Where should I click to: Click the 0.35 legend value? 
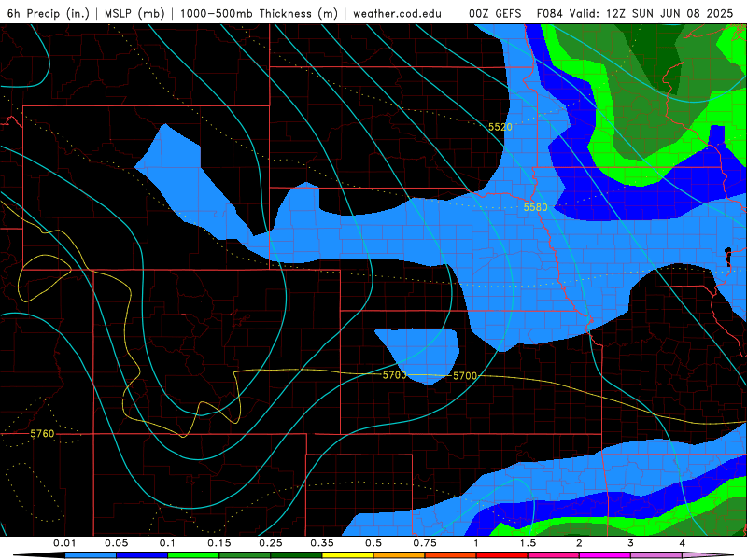322,543
